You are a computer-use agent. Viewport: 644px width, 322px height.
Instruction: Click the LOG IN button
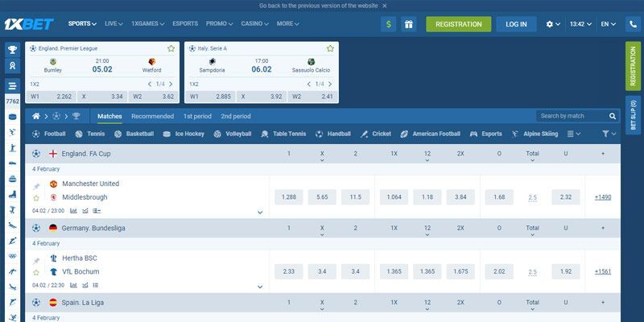click(x=516, y=24)
